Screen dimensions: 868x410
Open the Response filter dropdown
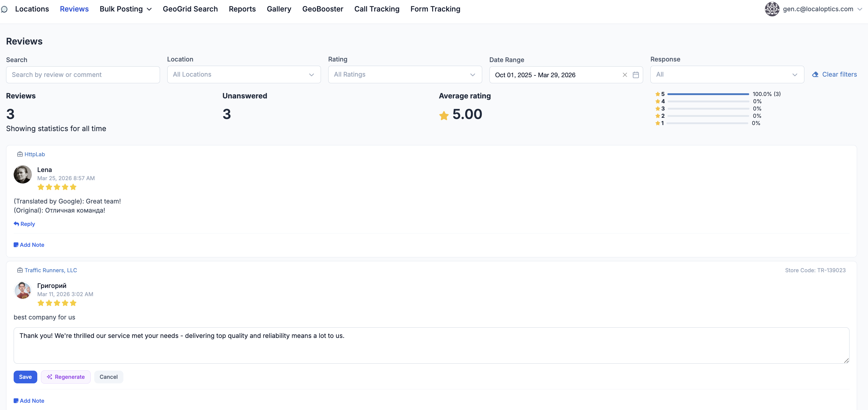[x=727, y=74]
